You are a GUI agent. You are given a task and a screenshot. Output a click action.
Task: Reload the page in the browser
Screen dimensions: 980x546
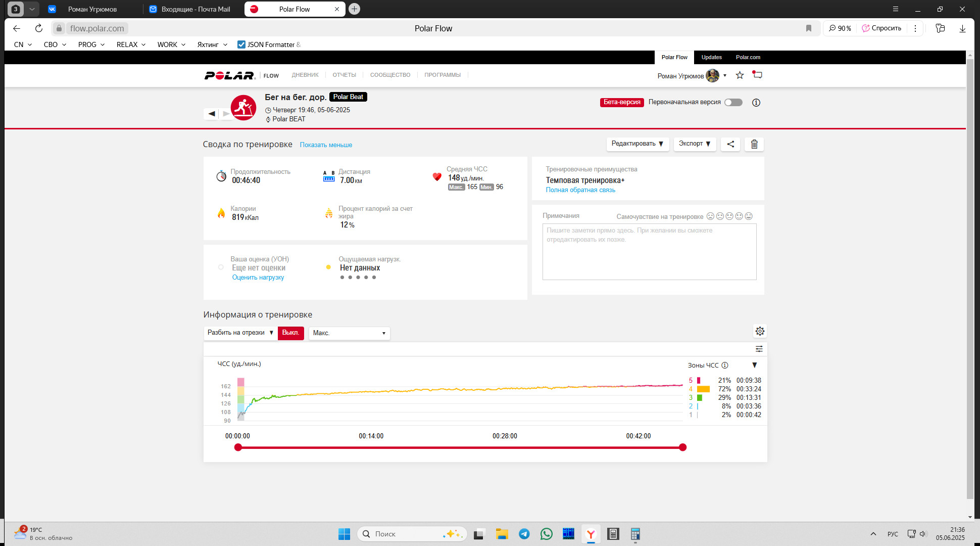(x=38, y=28)
